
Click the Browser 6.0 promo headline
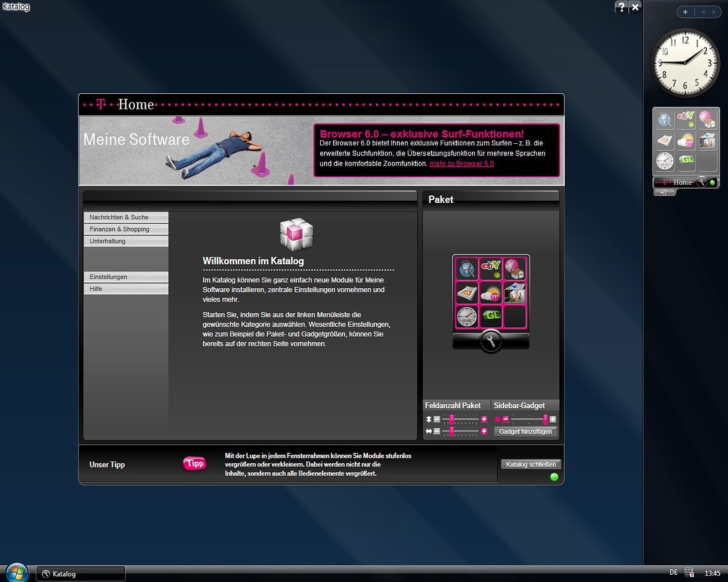click(x=422, y=134)
